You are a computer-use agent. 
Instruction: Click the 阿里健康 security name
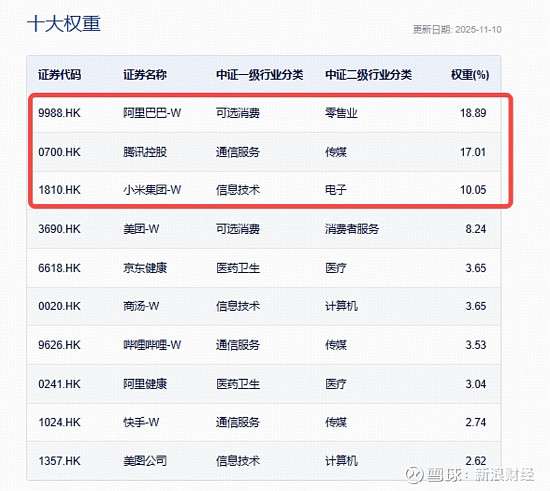coord(145,384)
